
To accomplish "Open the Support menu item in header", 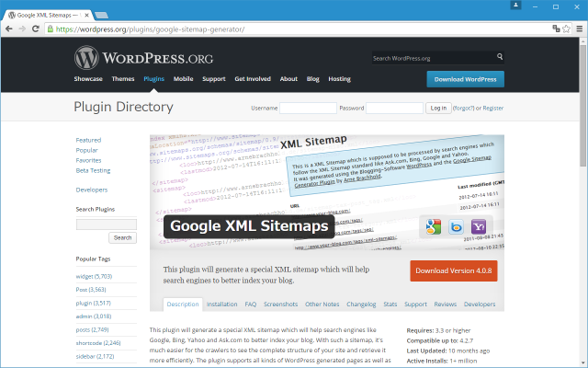I will coord(214,79).
